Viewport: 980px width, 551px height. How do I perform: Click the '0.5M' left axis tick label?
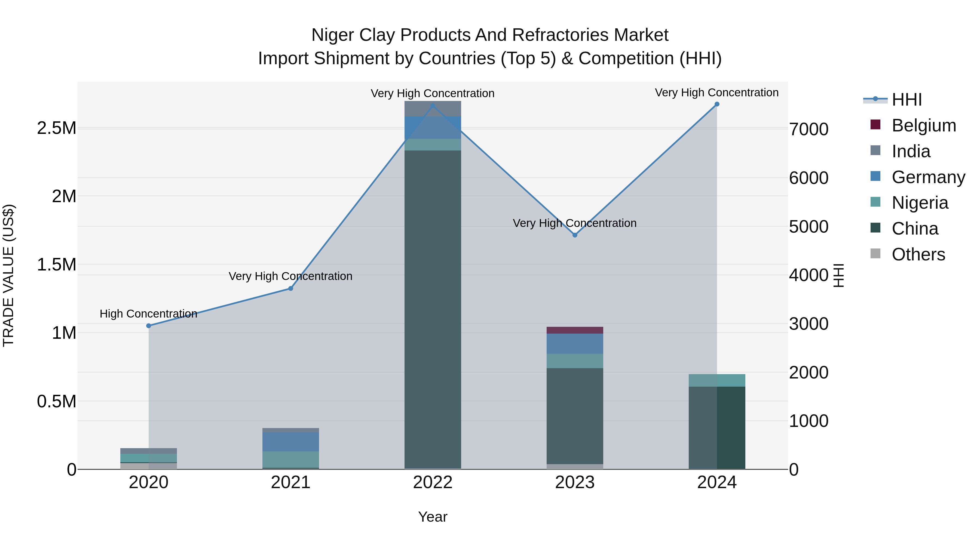point(57,401)
